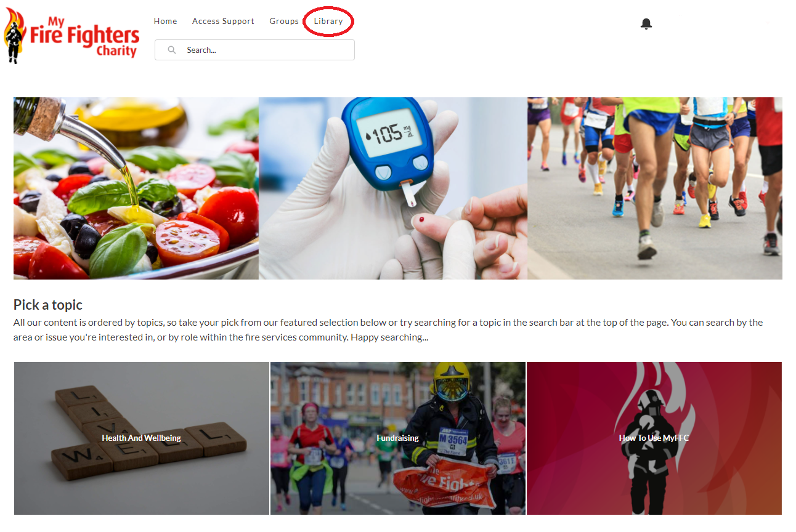Open the notifications bell icon

(x=646, y=23)
